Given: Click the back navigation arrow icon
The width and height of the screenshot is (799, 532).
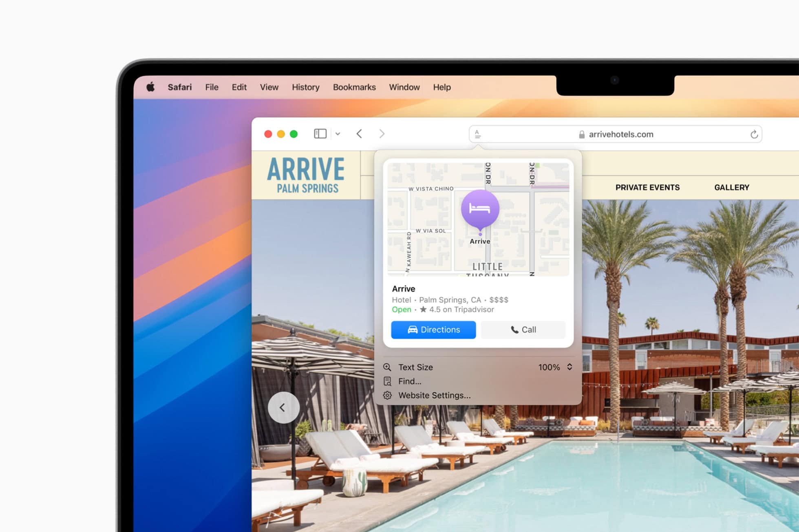Looking at the screenshot, I should pyautogui.click(x=360, y=134).
